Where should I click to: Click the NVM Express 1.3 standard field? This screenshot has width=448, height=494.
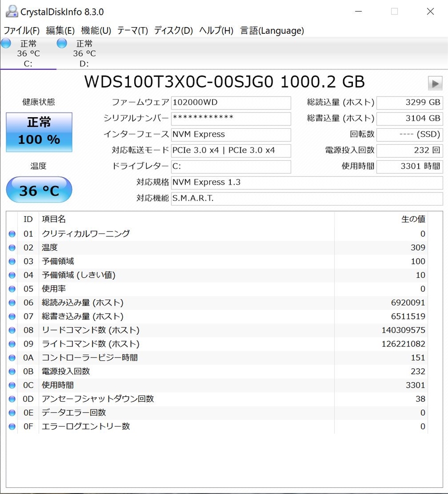(x=307, y=183)
